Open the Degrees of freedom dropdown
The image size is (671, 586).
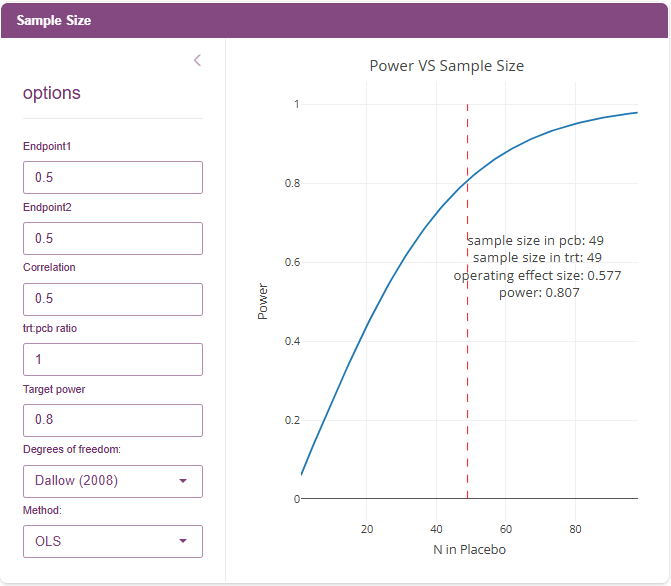pyautogui.click(x=113, y=481)
